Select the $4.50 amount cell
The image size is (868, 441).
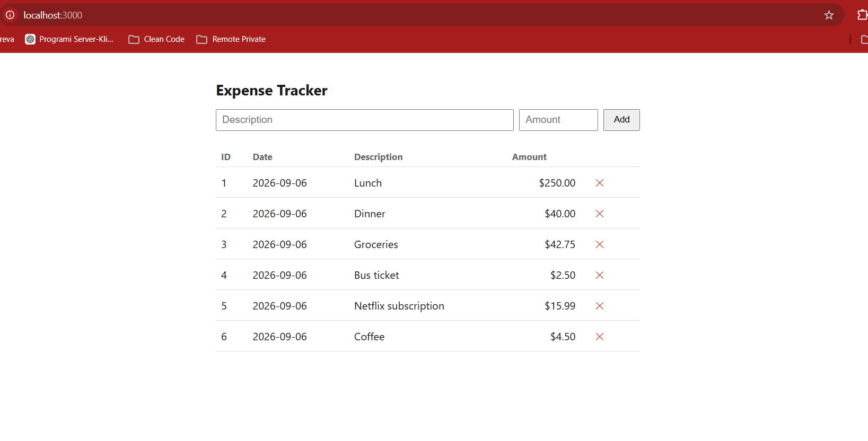(563, 337)
